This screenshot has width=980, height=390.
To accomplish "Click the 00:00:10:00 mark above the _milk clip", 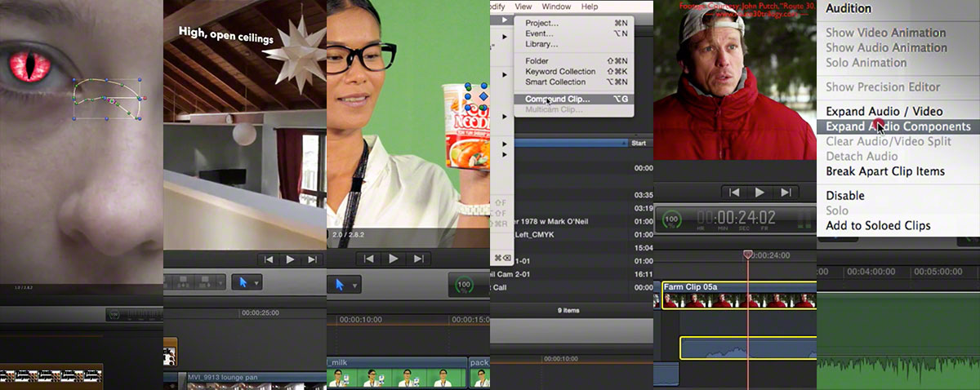I will [x=363, y=320].
